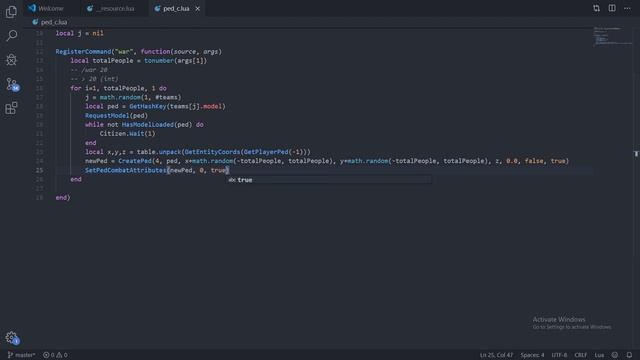Click the vertical scrollbar marker

point(636,154)
